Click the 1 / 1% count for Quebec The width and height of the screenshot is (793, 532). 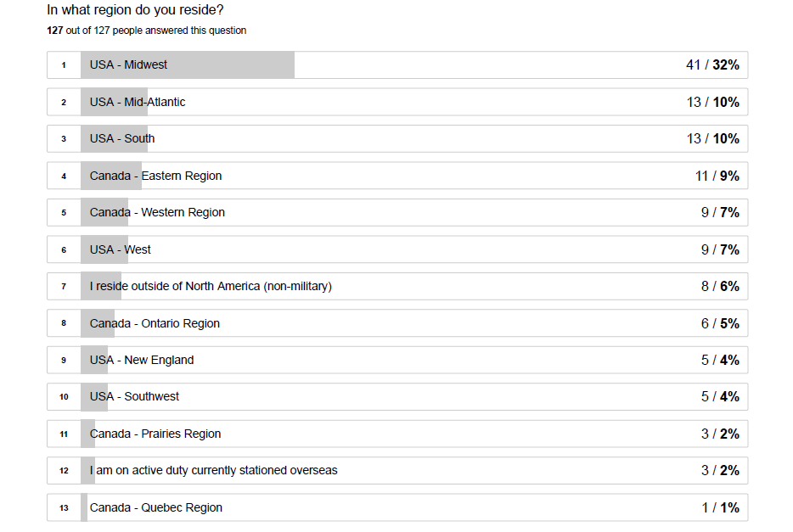coord(721,507)
